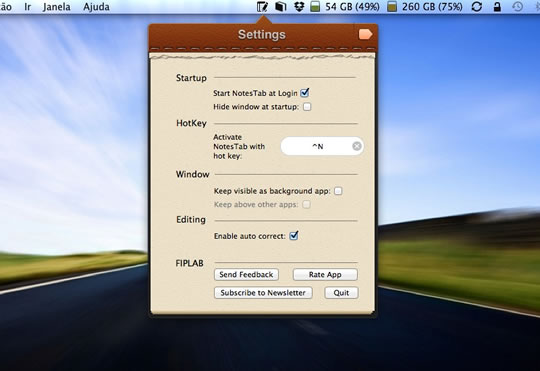Open the Janela menu
This screenshot has width=540, height=371.
(56, 7)
